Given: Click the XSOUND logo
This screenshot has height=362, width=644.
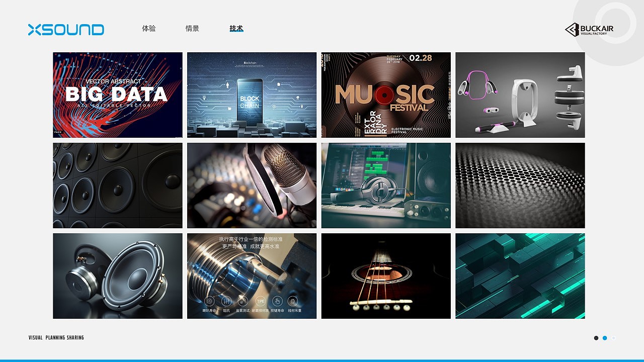Looking at the screenshot, I should [x=66, y=30].
